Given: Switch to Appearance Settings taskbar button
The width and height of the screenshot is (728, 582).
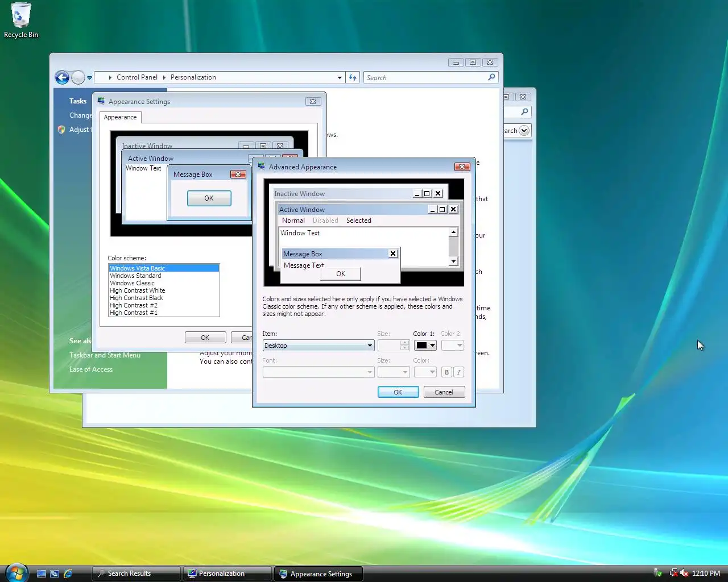Looking at the screenshot, I should tap(318, 573).
